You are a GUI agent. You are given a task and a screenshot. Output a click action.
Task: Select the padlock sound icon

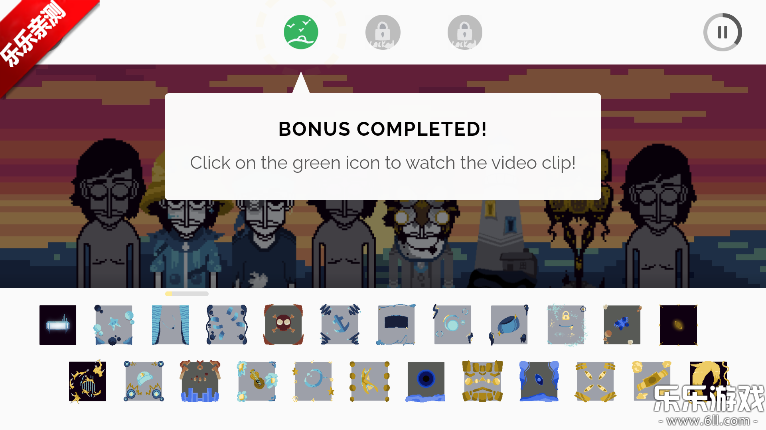[566, 325]
